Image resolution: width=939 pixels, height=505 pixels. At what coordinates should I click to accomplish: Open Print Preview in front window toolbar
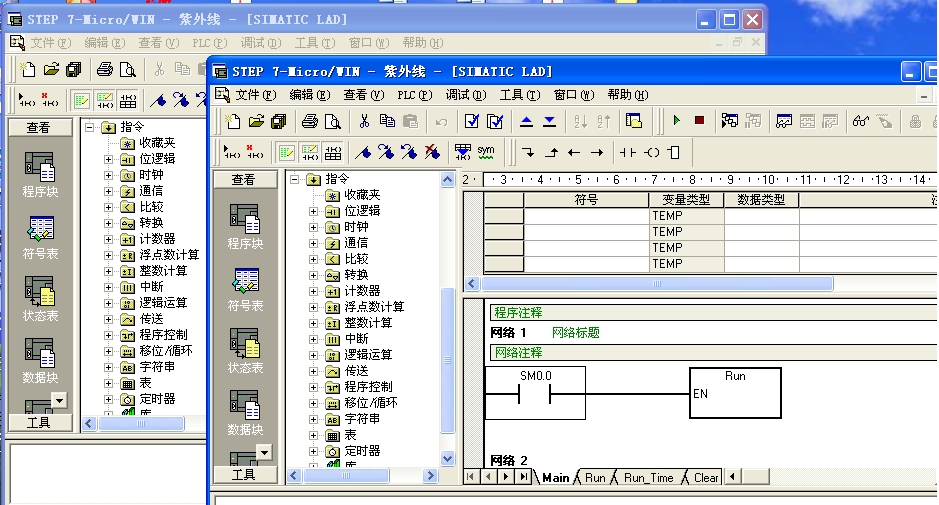pyautogui.click(x=332, y=122)
